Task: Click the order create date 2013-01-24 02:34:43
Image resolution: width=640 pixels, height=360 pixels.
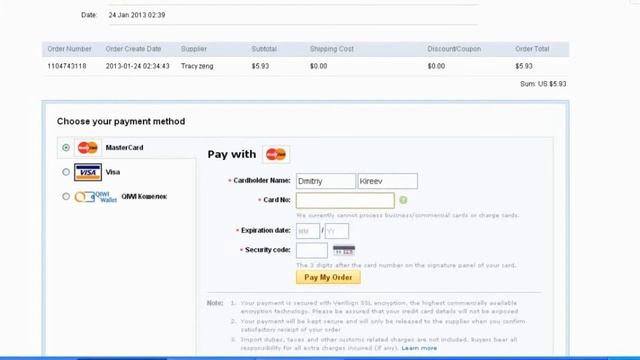Action: click(x=138, y=66)
